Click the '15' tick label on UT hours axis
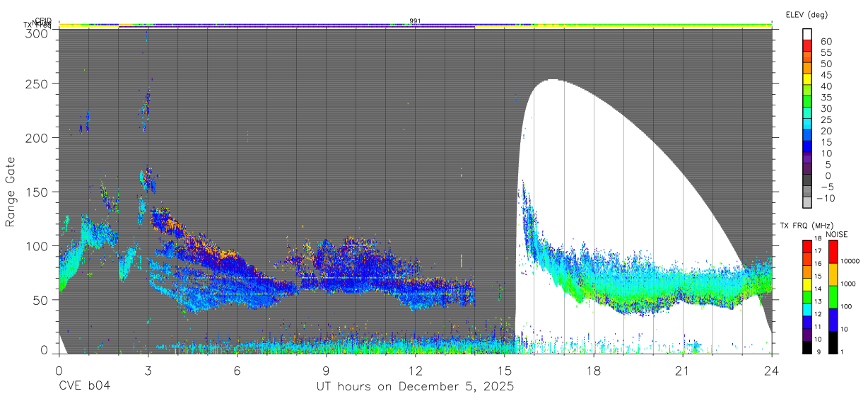Image resolution: width=868 pixels, height=401 pixels. [x=504, y=370]
